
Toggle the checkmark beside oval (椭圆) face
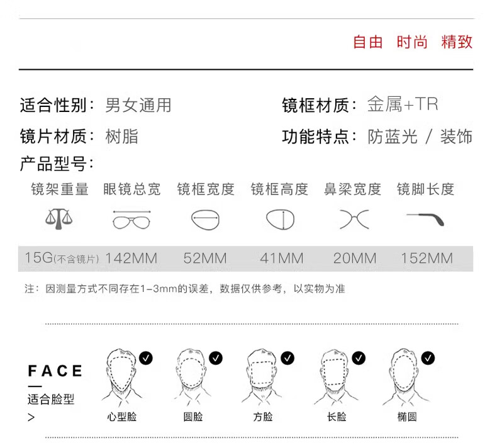pyautogui.click(x=428, y=358)
